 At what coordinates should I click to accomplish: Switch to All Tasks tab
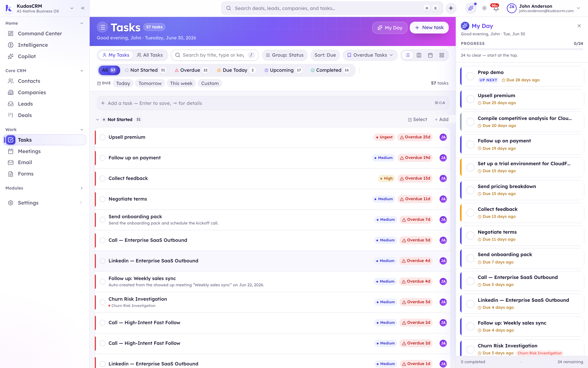(x=150, y=55)
